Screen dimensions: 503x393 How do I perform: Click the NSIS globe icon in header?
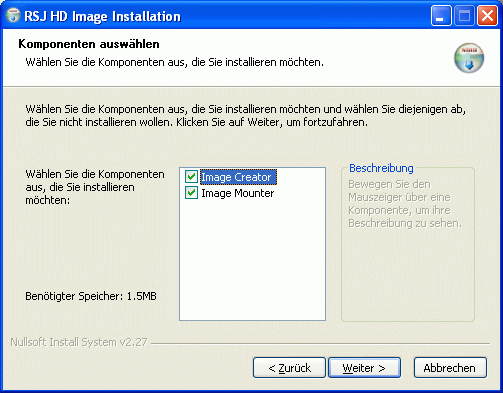(x=469, y=58)
